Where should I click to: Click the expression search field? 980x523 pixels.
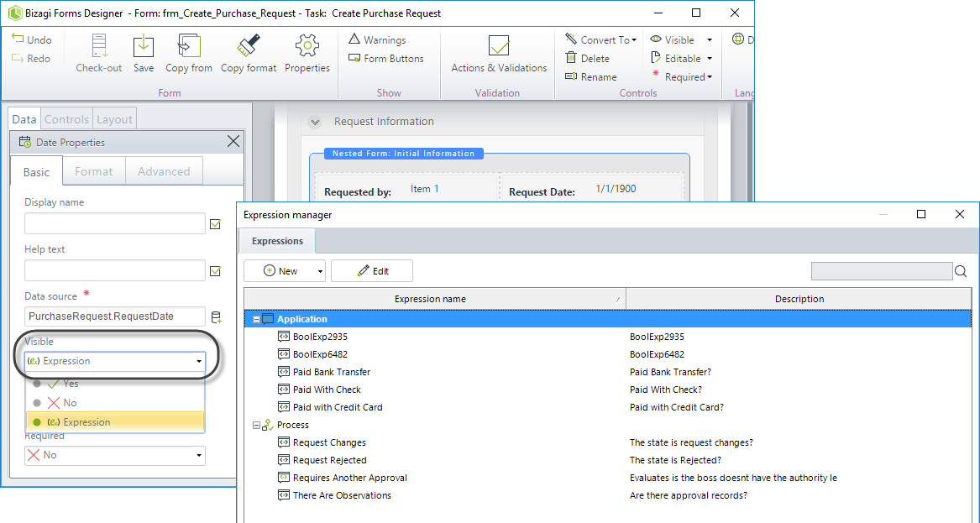pos(882,271)
